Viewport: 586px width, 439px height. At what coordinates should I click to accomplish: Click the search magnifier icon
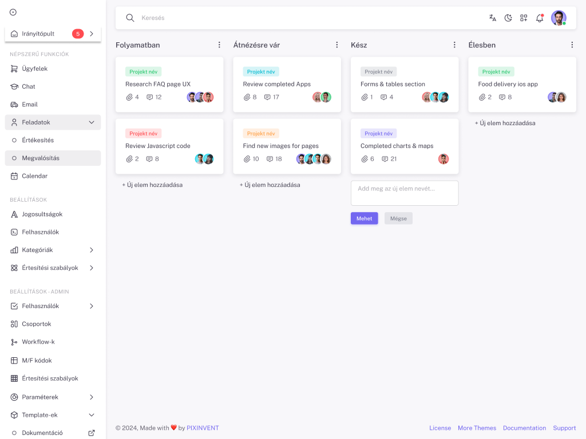point(130,18)
